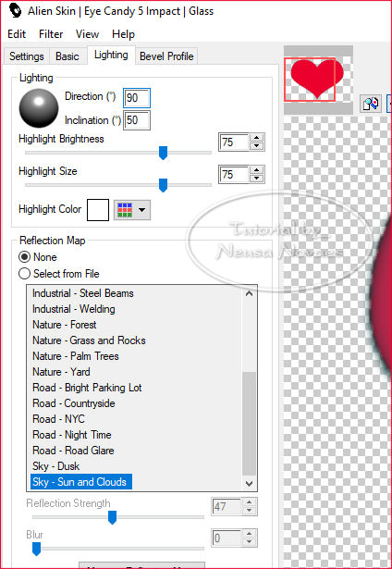The width and height of the screenshot is (392, 569).
Task: Click the Highlight Size slider handle
Action: pos(164,185)
